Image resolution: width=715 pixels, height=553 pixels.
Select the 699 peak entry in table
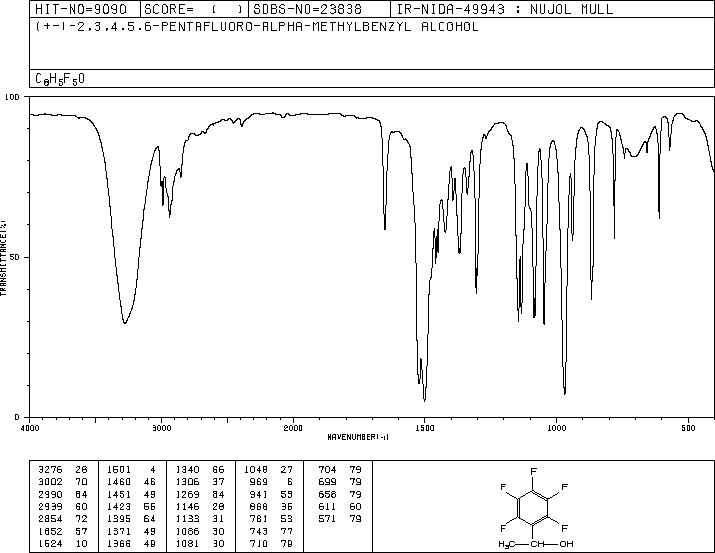pyautogui.click(x=340, y=482)
